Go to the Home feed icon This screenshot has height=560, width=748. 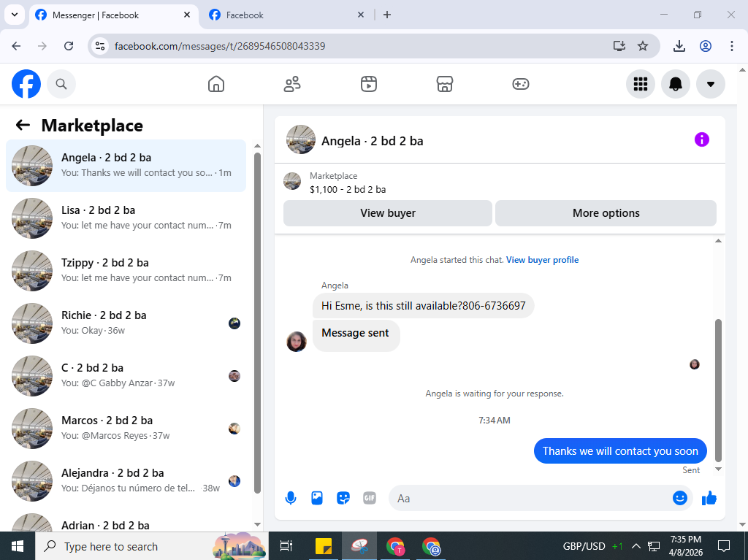pyautogui.click(x=216, y=84)
